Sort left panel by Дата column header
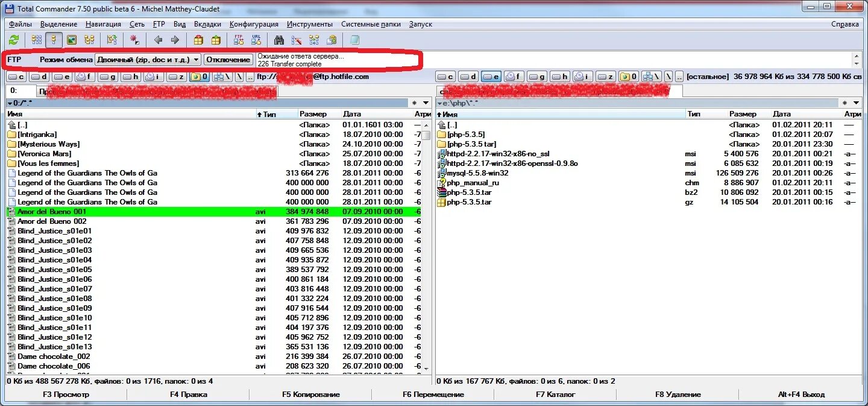This screenshot has height=406, width=868. coord(377,114)
